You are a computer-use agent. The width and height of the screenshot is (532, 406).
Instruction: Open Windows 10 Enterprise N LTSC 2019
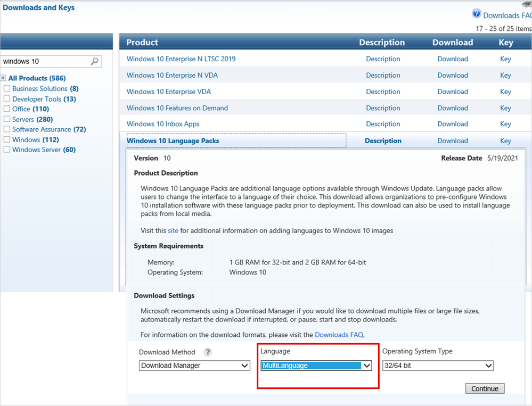click(x=181, y=59)
